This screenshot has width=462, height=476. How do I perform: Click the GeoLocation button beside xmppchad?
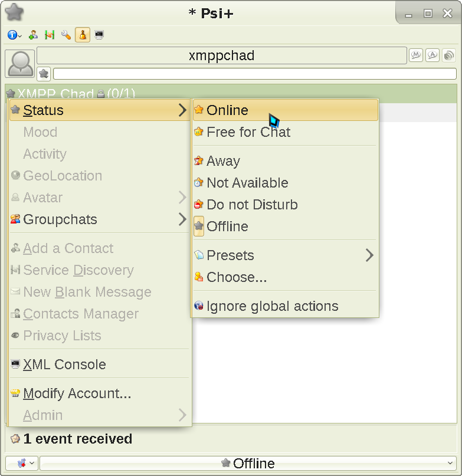[x=449, y=55]
